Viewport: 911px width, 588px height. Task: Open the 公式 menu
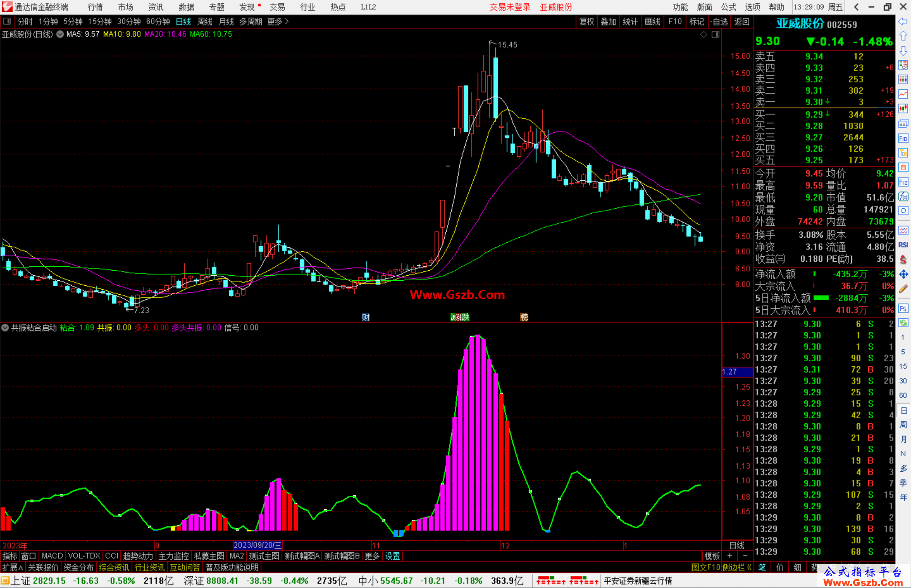tap(728, 7)
